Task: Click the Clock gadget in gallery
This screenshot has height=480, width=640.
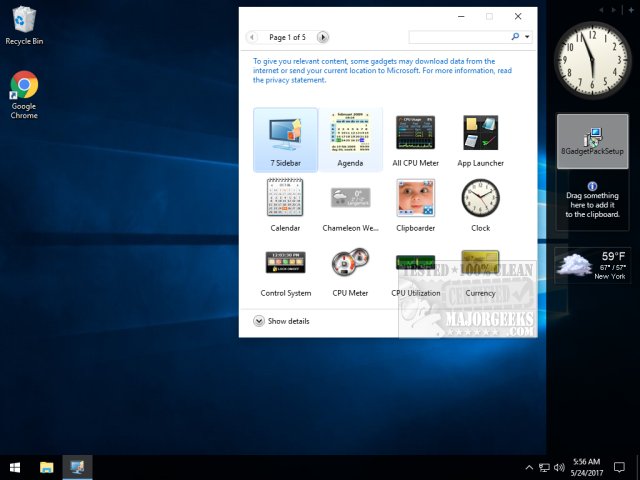Action: 480,203
